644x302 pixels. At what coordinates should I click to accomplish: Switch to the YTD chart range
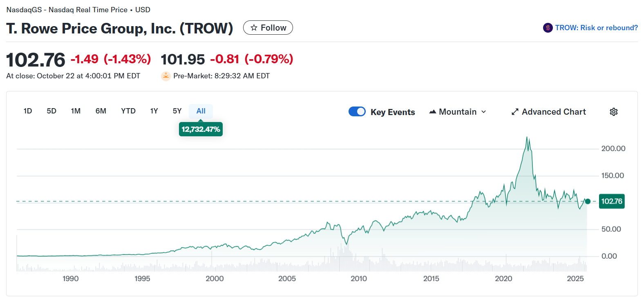[x=128, y=111]
